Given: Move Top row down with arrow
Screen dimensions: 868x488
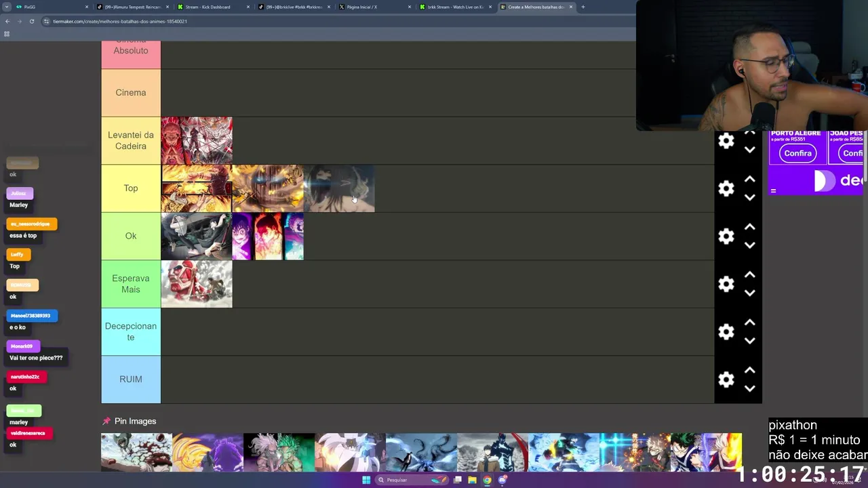Looking at the screenshot, I should click(750, 197).
